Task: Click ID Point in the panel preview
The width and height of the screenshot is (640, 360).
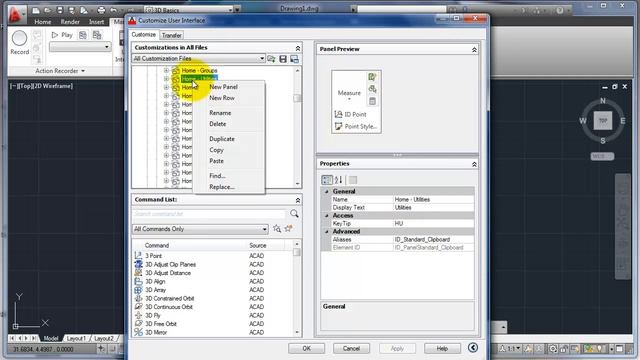Action: (351, 115)
